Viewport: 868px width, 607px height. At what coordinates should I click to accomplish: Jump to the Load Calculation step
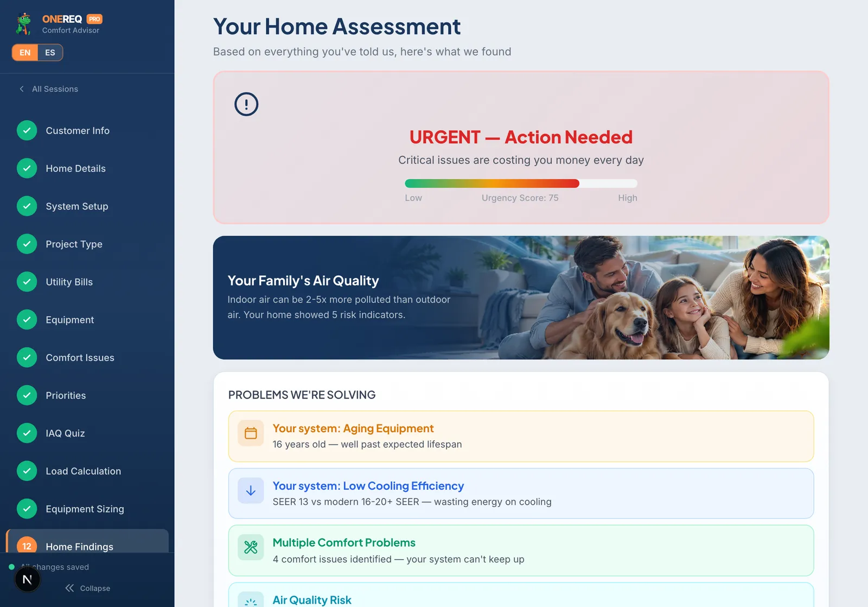[87, 471]
